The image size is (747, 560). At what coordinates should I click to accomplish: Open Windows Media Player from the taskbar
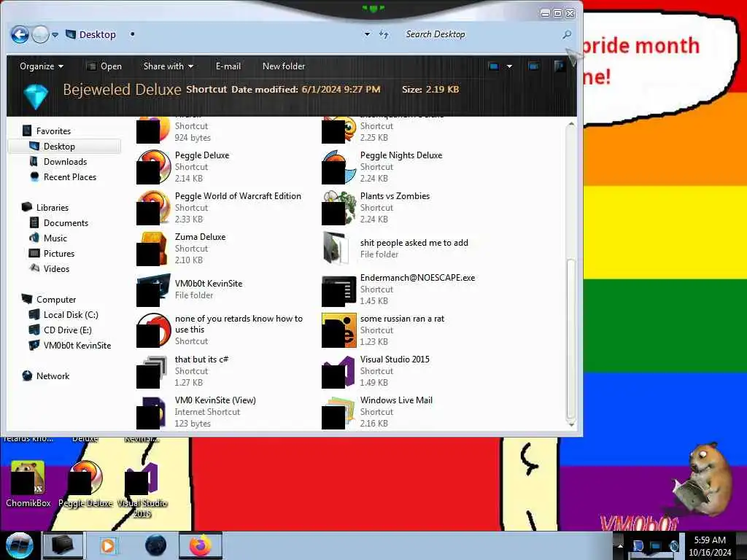point(108,545)
